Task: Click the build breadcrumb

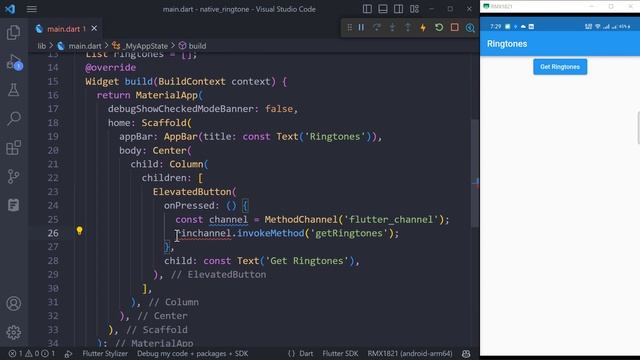Action: point(197,46)
